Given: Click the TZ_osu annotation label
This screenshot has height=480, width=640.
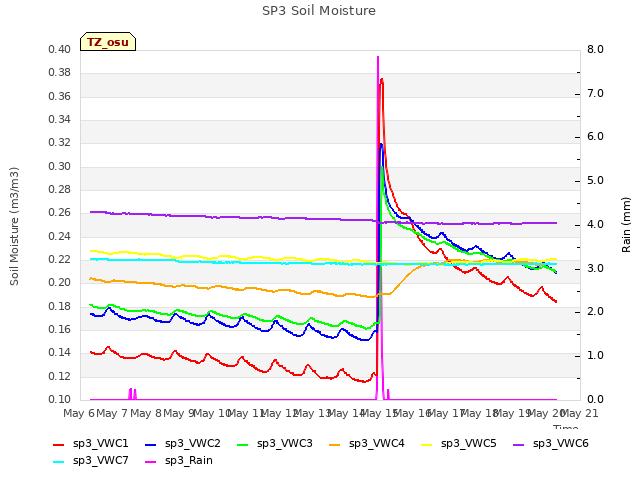Looking at the screenshot, I should 108,42.
